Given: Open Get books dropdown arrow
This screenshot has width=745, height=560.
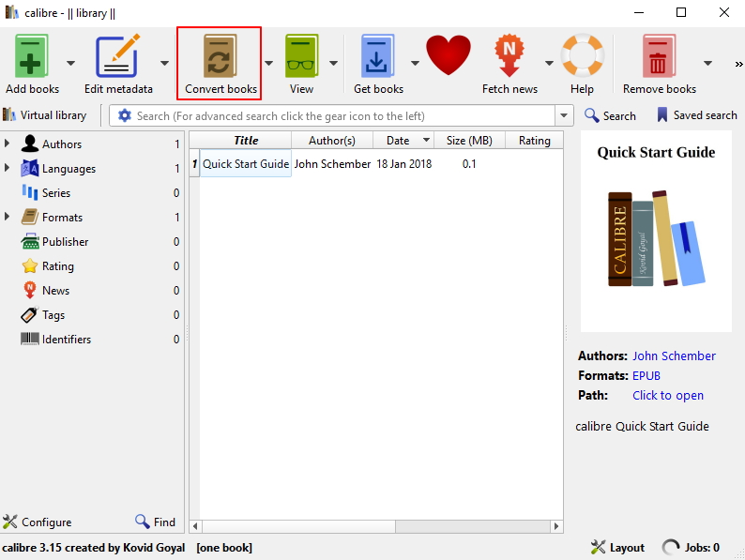Looking at the screenshot, I should [415, 63].
